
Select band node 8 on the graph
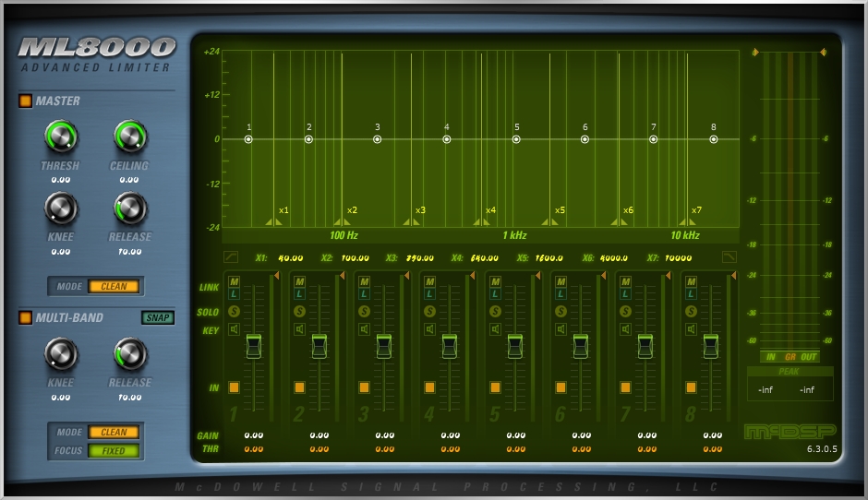[x=714, y=139]
